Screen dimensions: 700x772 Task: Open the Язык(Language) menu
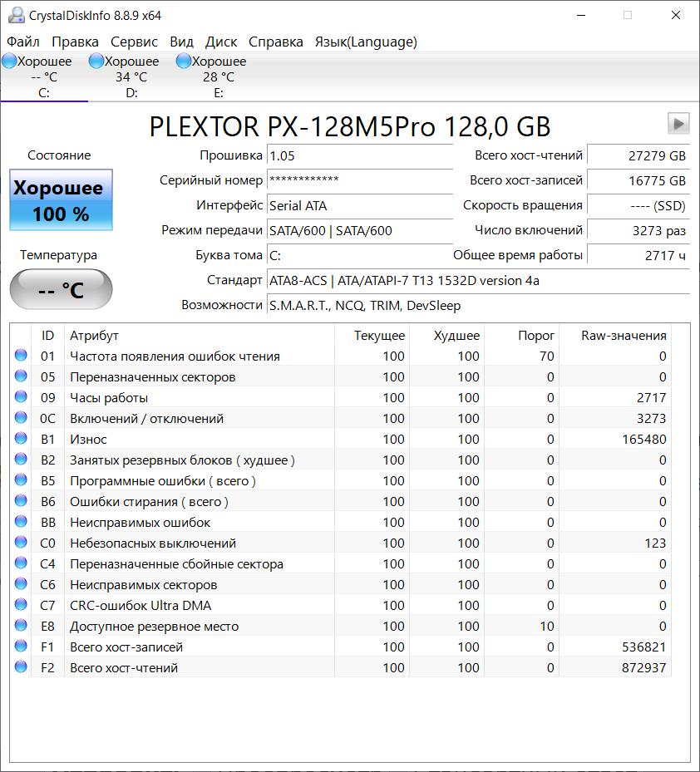pyautogui.click(x=366, y=42)
